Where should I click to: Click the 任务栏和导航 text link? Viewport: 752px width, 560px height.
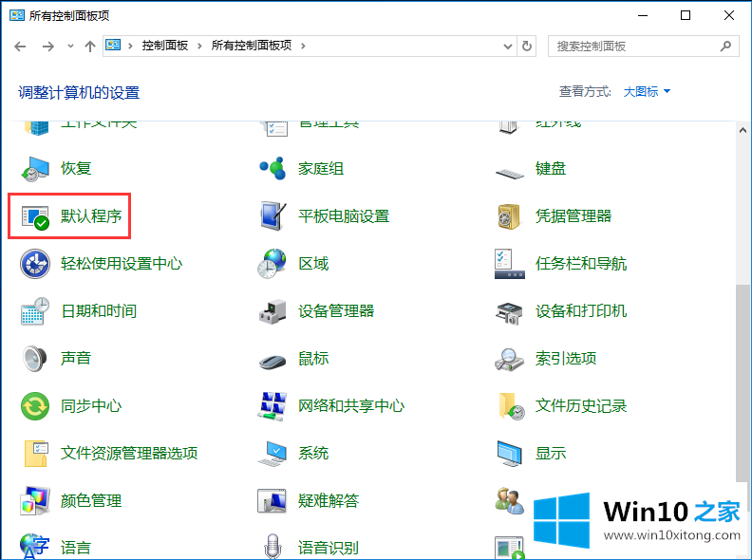tap(581, 264)
